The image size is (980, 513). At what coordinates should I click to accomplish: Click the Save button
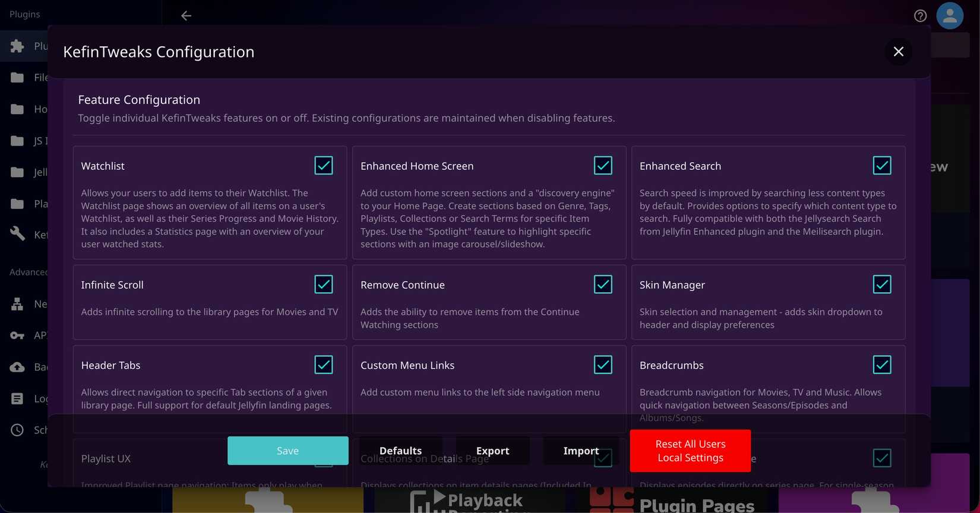288,451
